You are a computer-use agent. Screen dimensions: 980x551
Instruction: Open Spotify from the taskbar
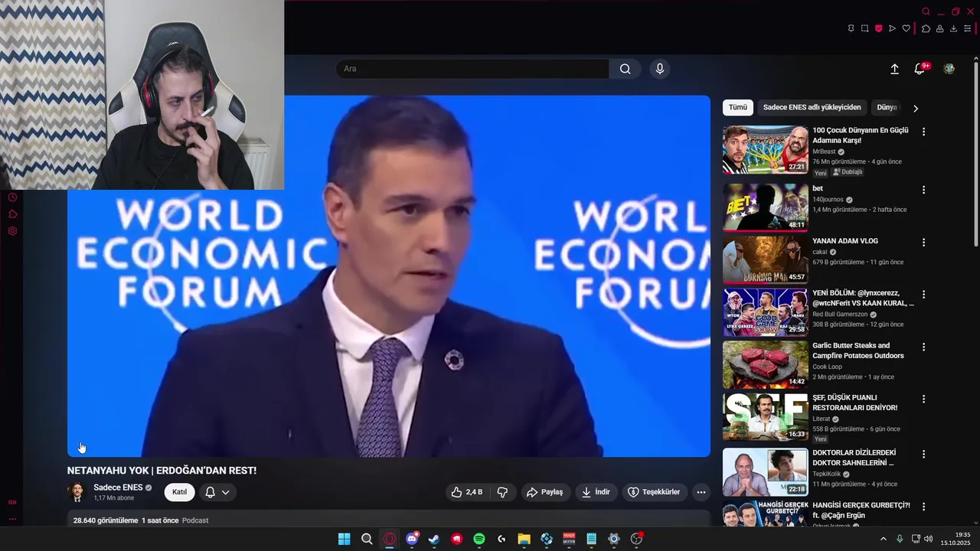[x=479, y=539]
